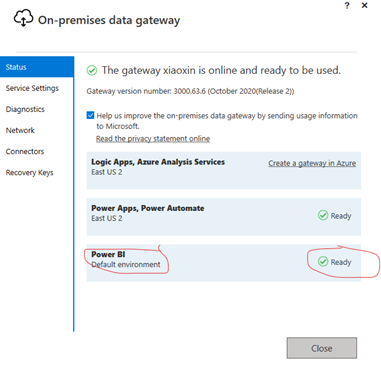Click the Logic Apps, Azure Analysis Services heading
Viewport: 381px width, 372px height.
[158, 162]
